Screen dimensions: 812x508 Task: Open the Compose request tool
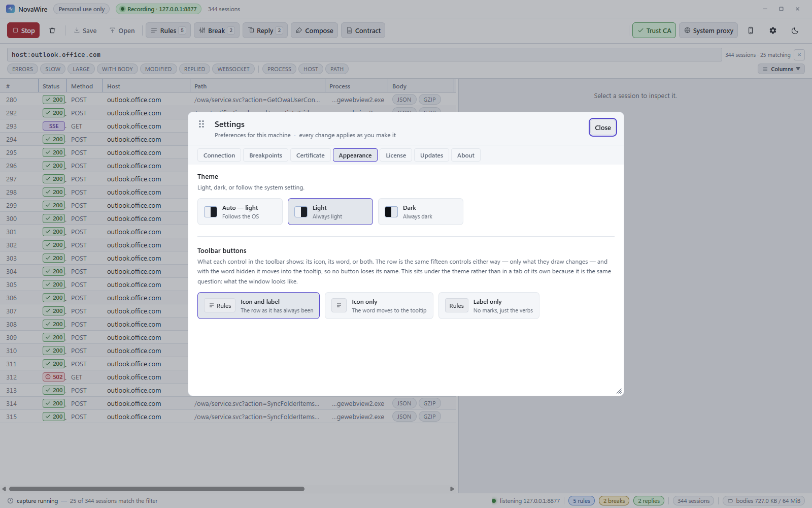point(314,30)
